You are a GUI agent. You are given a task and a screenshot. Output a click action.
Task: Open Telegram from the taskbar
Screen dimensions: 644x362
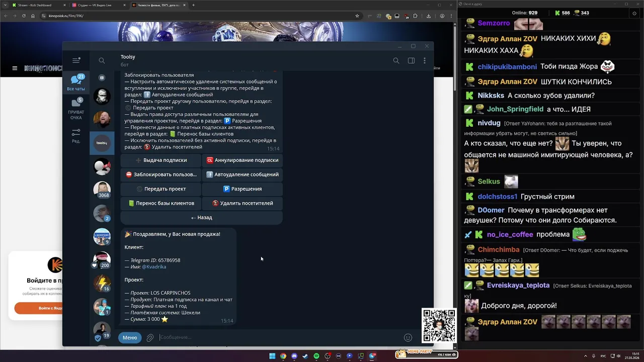tap(372, 356)
